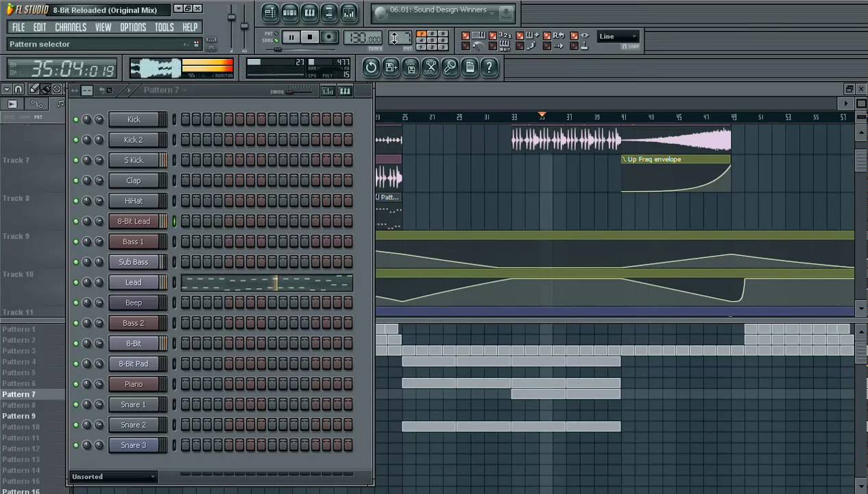
Task: Open the TOOLS menu
Action: coord(164,27)
